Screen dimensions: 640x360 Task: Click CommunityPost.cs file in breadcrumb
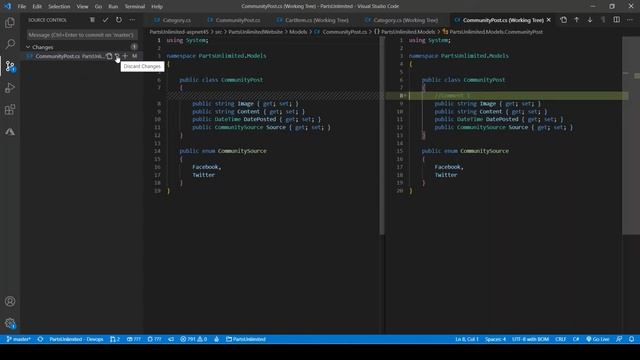[x=344, y=32]
